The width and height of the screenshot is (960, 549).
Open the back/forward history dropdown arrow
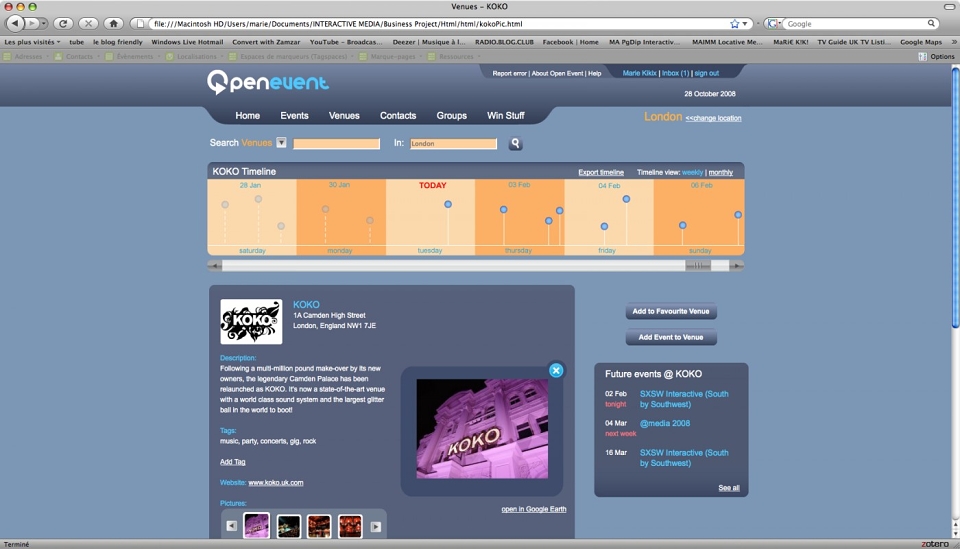click(43, 23)
